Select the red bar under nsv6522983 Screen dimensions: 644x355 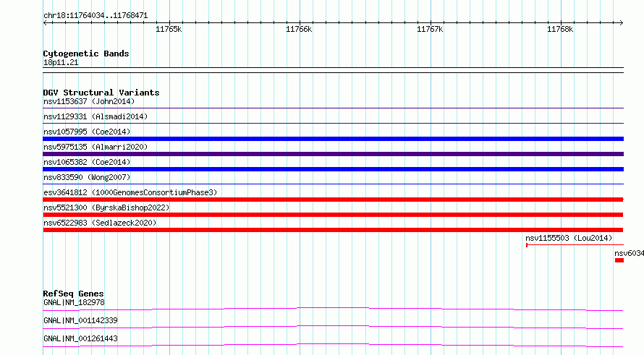[333, 230]
